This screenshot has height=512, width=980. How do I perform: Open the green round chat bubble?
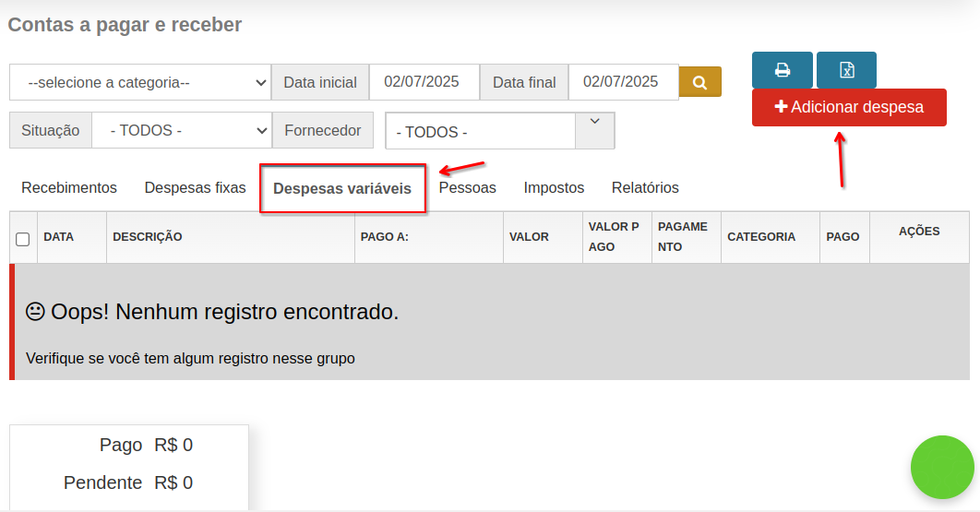pyautogui.click(x=942, y=467)
